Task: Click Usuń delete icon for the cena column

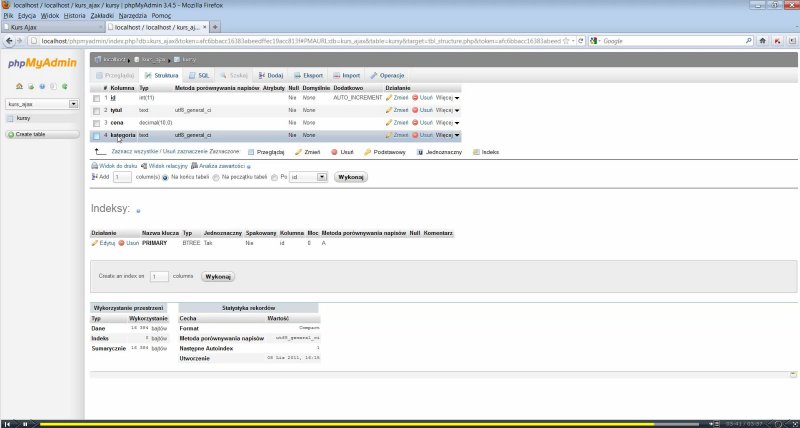Action: click(x=415, y=122)
